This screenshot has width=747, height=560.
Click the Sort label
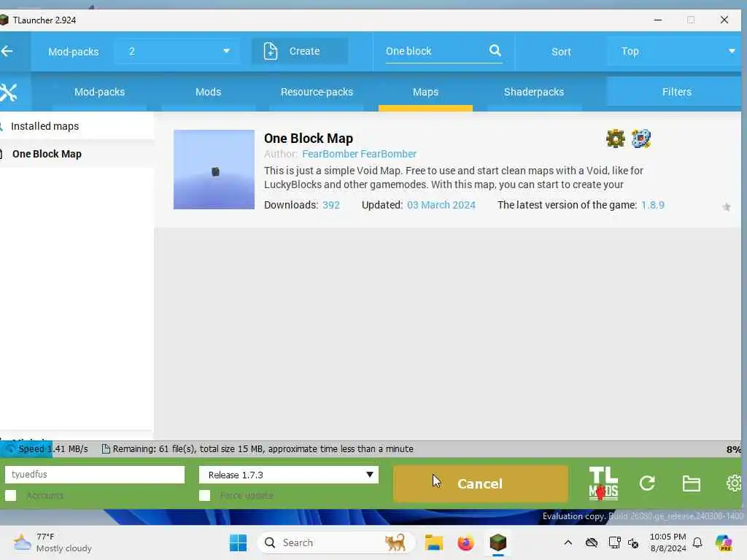561,52
